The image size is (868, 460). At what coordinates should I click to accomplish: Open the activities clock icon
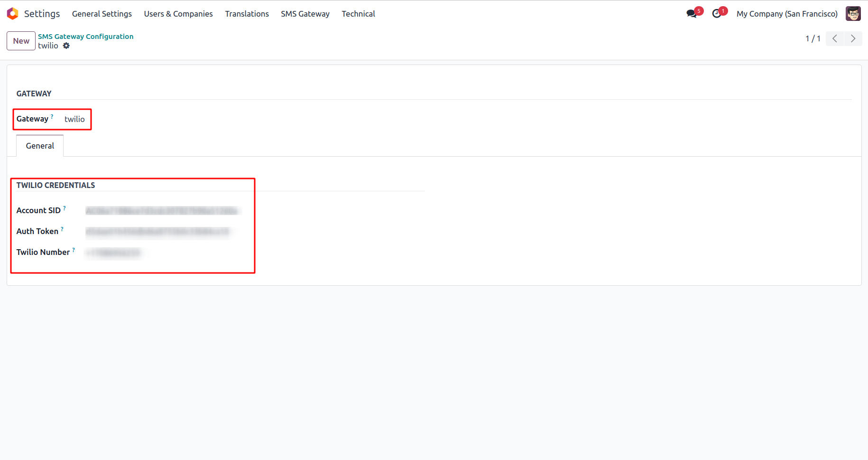pyautogui.click(x=717, y=14)
